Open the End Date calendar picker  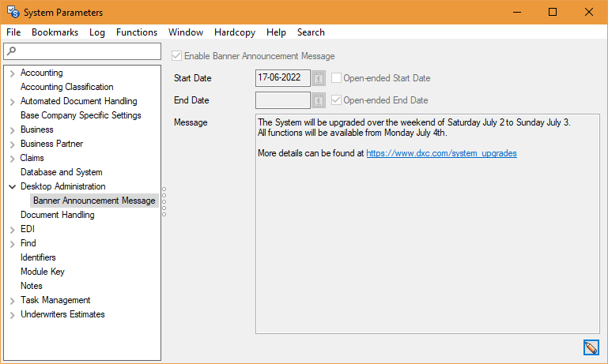point(318,101)
